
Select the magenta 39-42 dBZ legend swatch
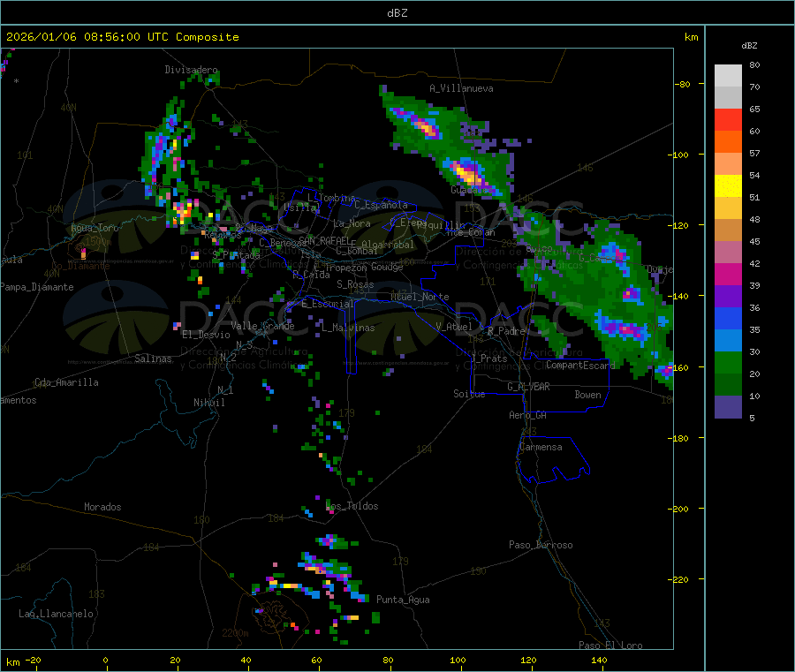728,274
